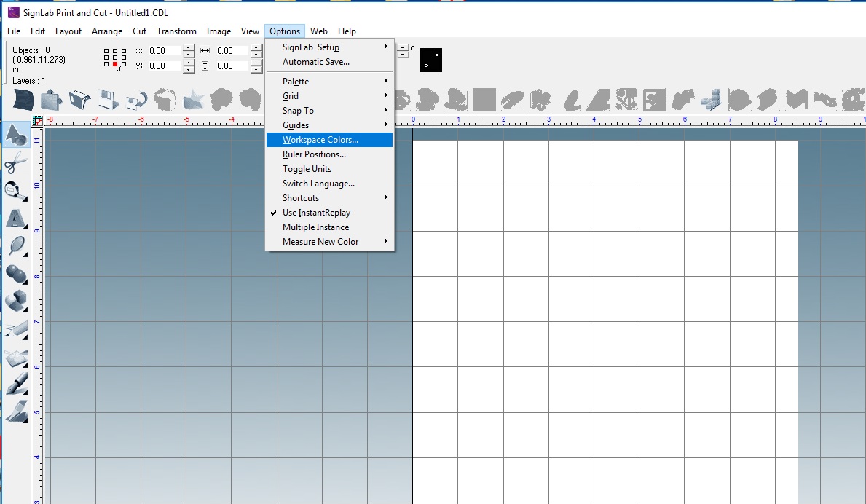
Task: Open the Layout menu
Action: [68, 31]
